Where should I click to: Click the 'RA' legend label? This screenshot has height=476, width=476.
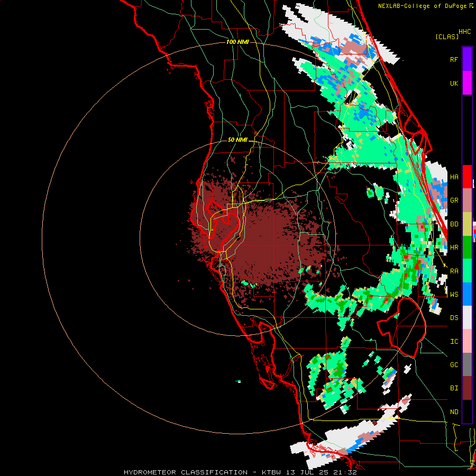click(454, 271)
